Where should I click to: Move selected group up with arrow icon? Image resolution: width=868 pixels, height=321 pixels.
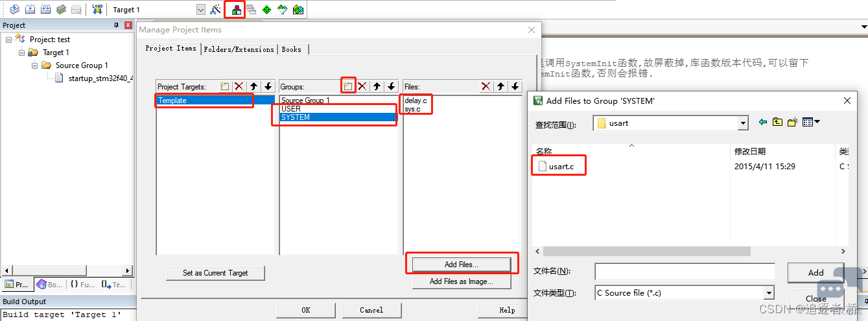[x=377, y=86]
